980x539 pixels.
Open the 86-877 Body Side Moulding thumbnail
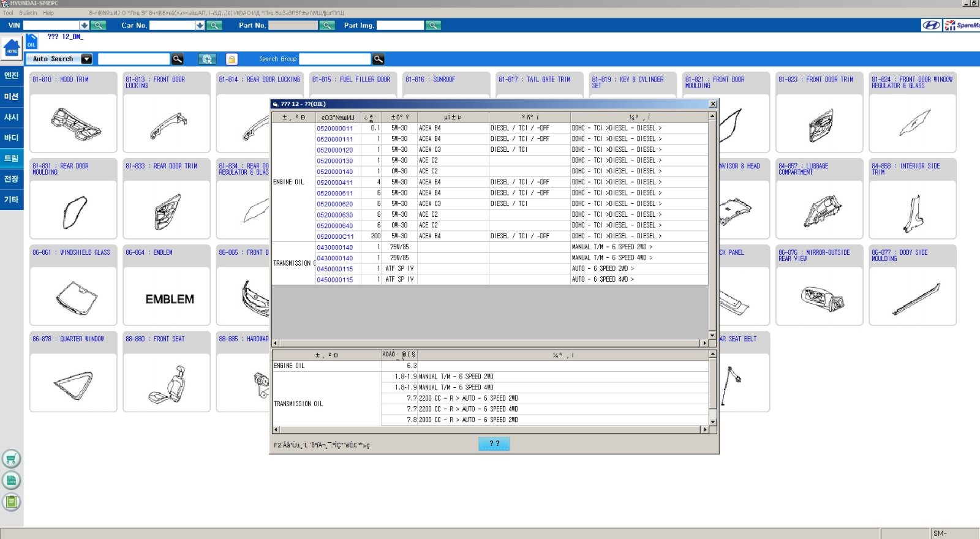coord(913,296)
